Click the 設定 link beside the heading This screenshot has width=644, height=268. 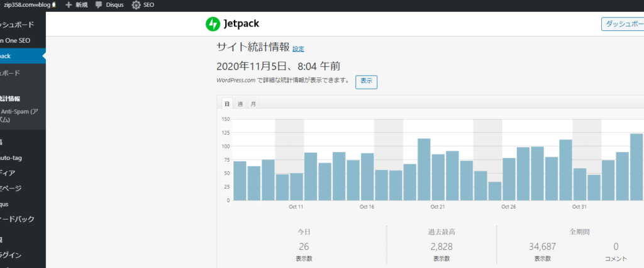(x=298, y=49)
